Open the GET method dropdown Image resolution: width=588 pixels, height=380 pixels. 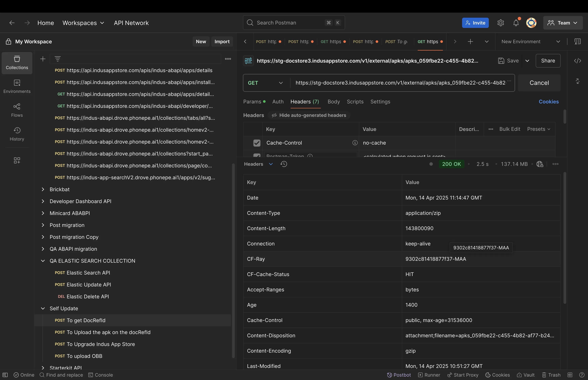[x=265, y=83]
